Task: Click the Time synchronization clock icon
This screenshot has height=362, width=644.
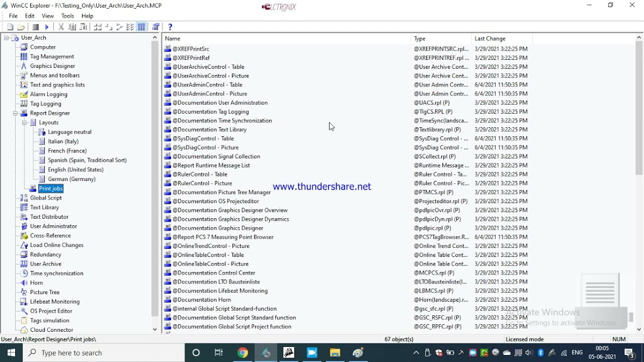Action: click(24, 274)
